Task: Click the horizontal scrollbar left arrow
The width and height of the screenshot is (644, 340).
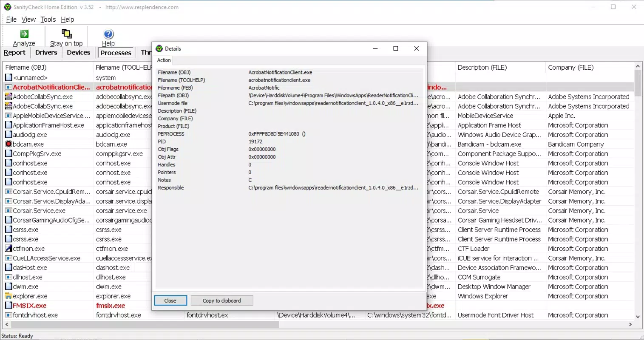Action: [6, 324]
